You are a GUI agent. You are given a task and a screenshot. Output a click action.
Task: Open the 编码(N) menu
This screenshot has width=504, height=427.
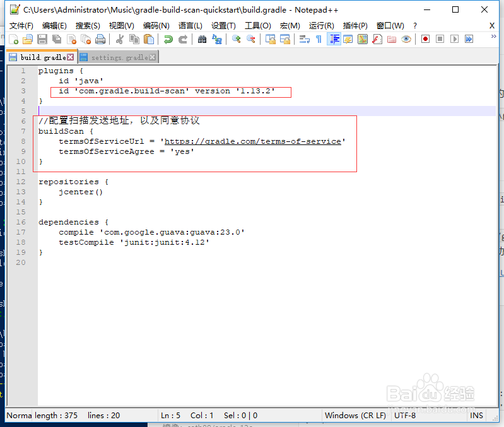156,26
